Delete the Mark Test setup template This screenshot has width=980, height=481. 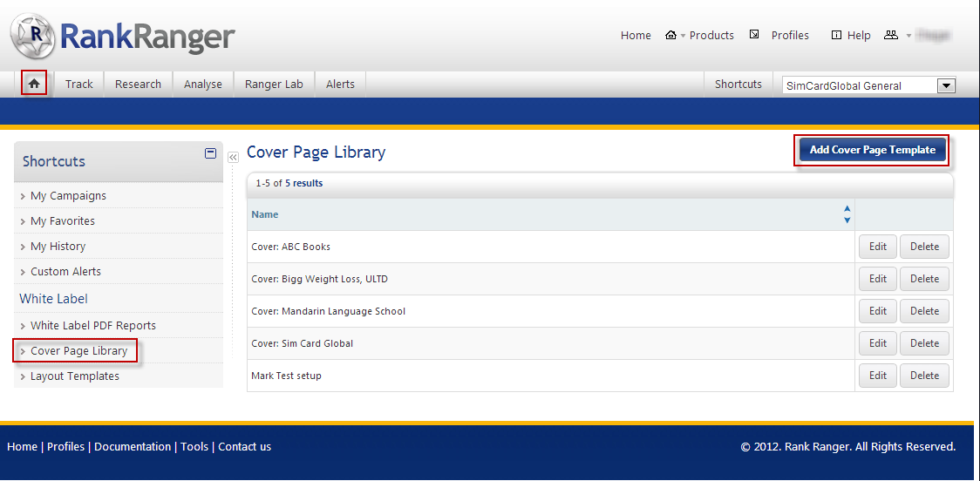coord(924,376)
